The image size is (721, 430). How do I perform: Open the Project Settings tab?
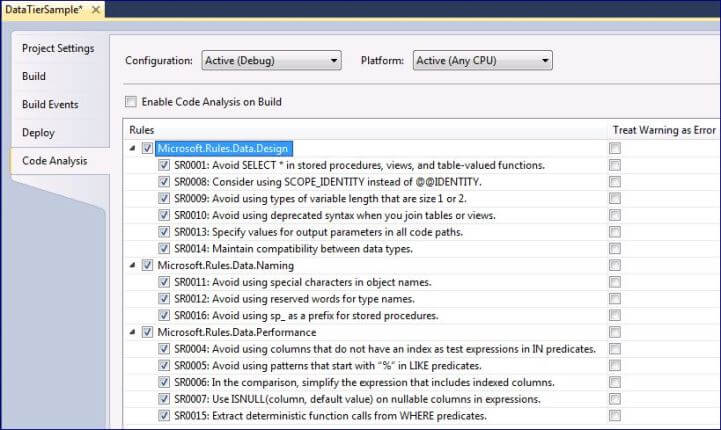[58, 48]
